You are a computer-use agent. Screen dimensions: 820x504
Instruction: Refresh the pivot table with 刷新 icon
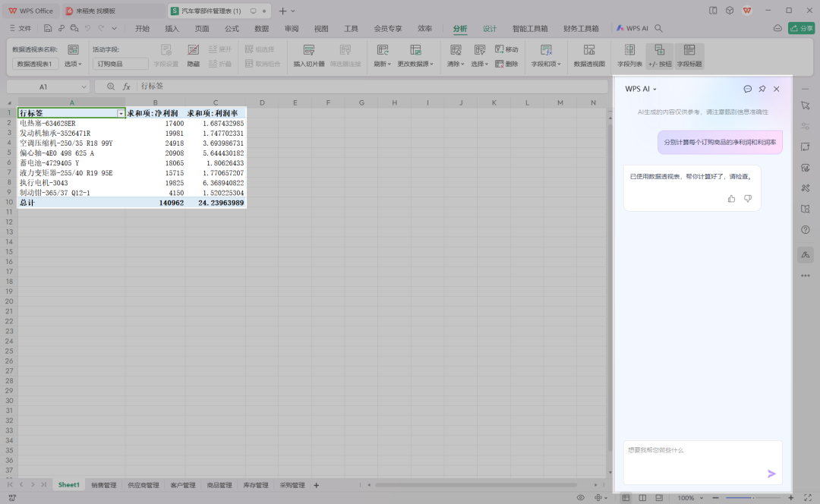382,55
